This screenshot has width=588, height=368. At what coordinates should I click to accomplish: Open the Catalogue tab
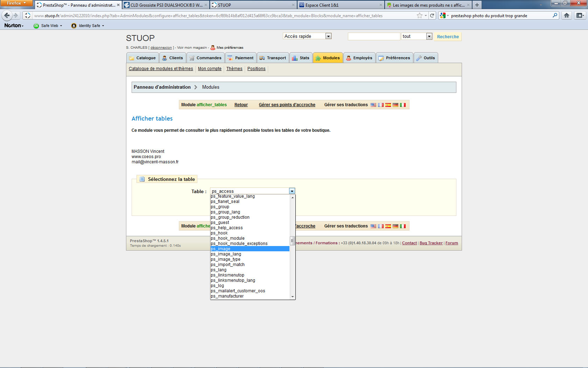point(142,58)
